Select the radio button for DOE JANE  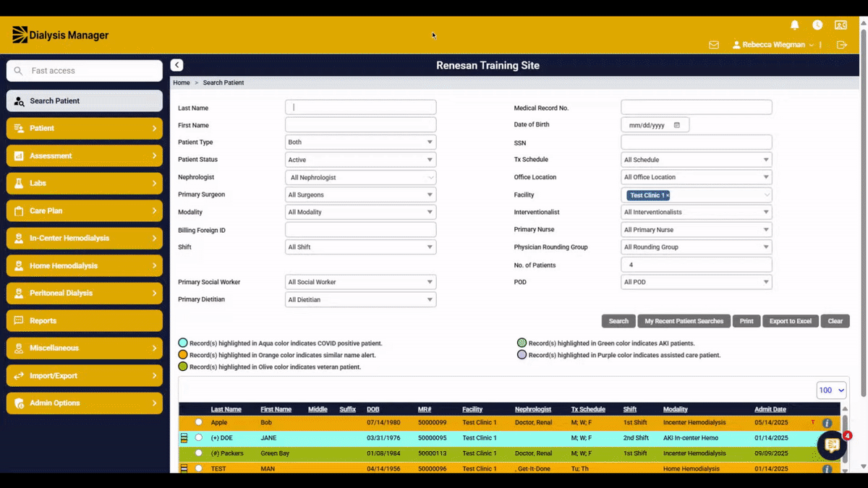click(199, 438)
